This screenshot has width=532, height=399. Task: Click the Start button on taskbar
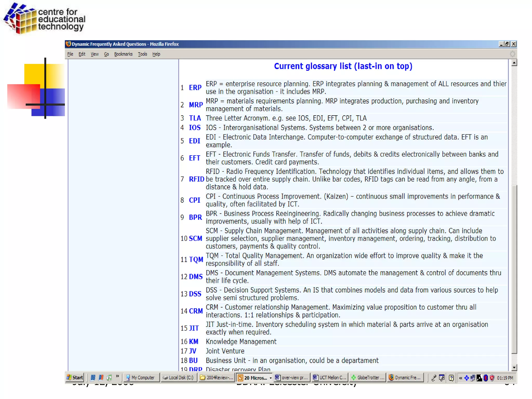point(75,377)
